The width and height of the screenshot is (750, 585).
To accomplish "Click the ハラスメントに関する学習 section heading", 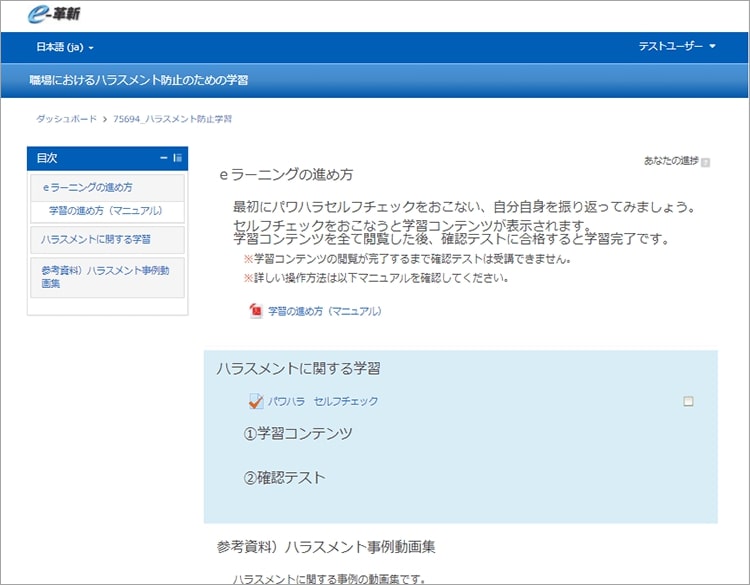I will pos(298,368).
